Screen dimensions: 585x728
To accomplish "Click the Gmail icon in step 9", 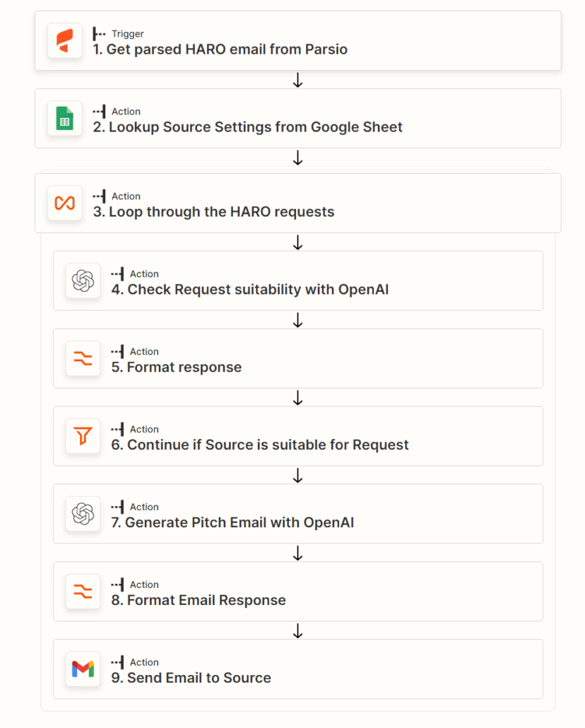I will [x=83, y=669].
